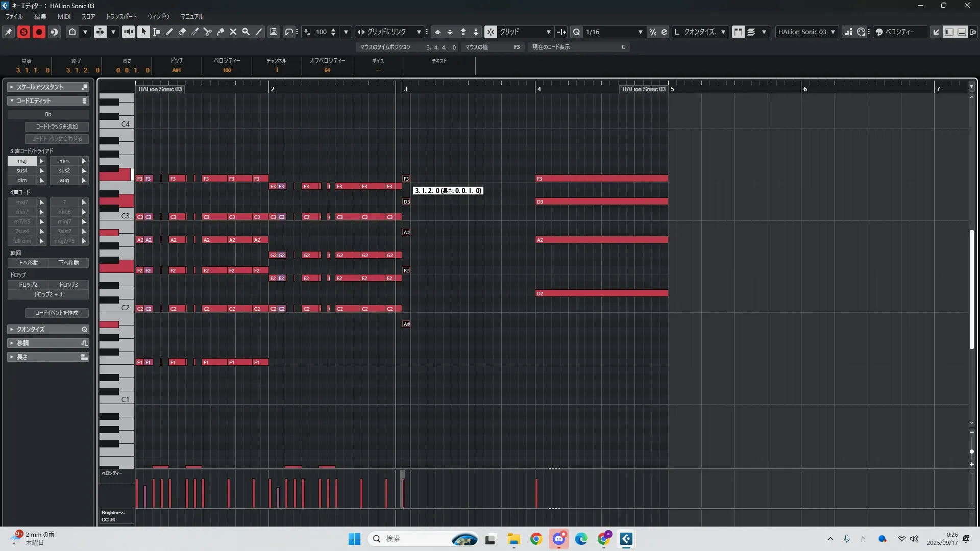Select the Draw pencil tool
The height and width of the screenshot is (551, 980).
[x=169, y=32]
